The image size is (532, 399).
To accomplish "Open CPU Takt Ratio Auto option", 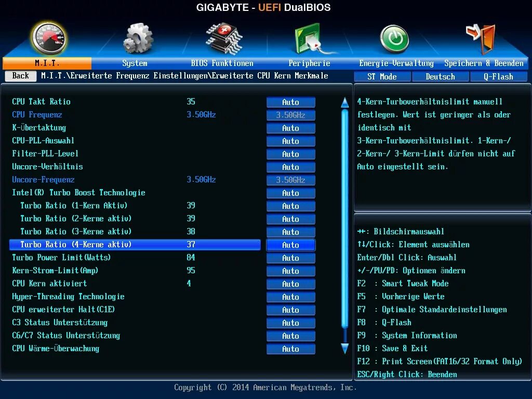I will pos(291,102).
